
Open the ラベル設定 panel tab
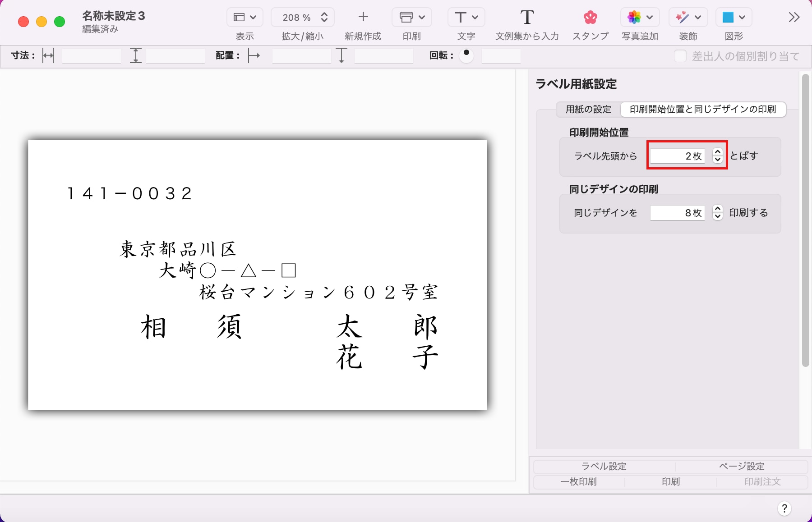click(604, 467)
